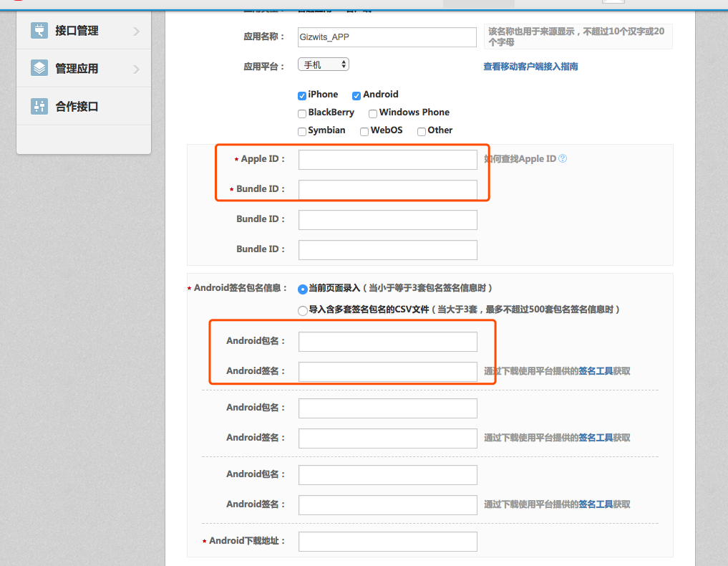This screenshot has width=728, height=566.
Task: Enable the BlackBerry checkbox
Action: click(302, 112)
